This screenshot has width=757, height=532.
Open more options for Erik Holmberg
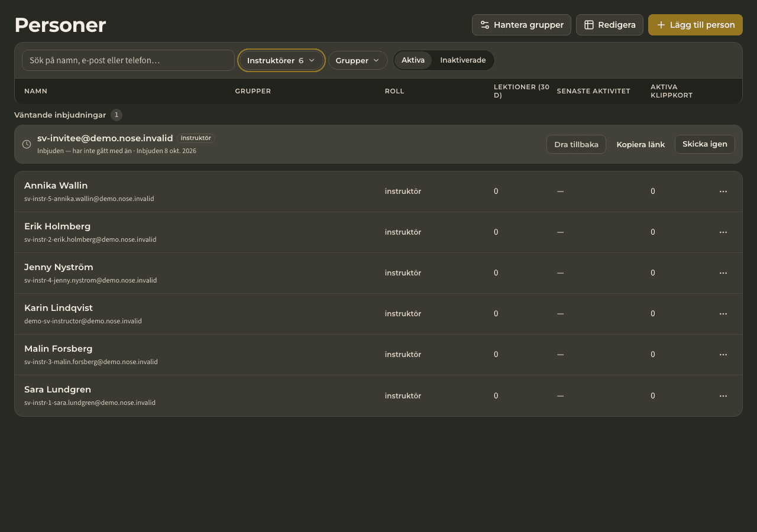(723, 232)
